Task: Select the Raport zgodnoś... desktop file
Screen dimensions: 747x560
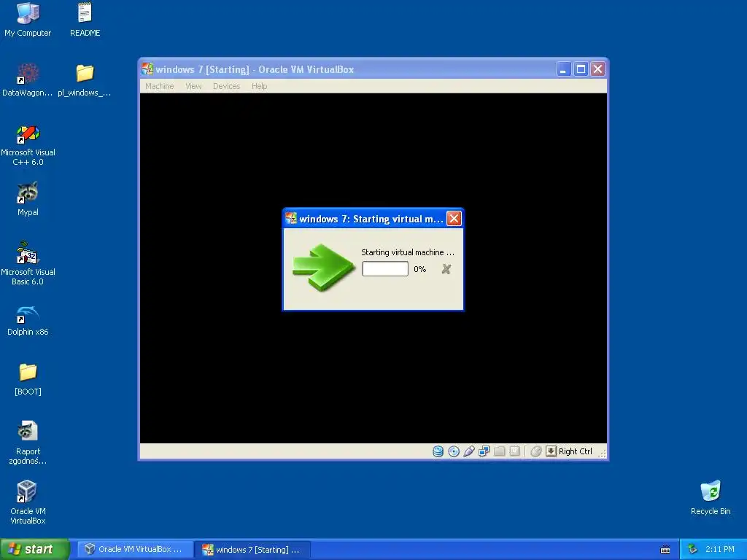Action: coord(28,443)
